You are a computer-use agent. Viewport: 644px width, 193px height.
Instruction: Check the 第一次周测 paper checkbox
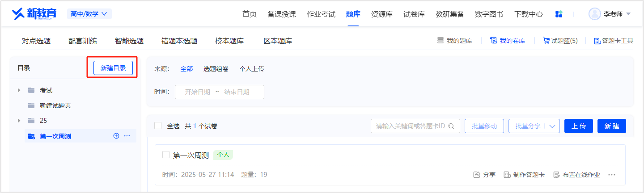[166, 155]
